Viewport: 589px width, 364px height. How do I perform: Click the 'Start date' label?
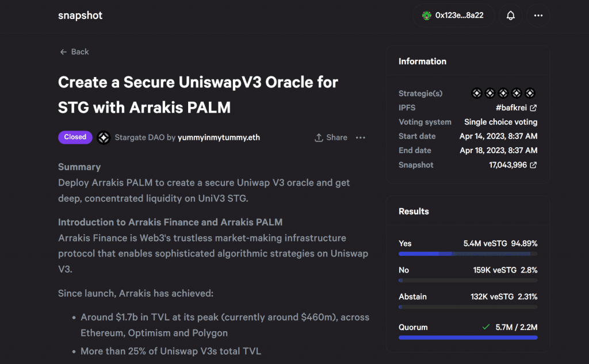coord(417,136)
